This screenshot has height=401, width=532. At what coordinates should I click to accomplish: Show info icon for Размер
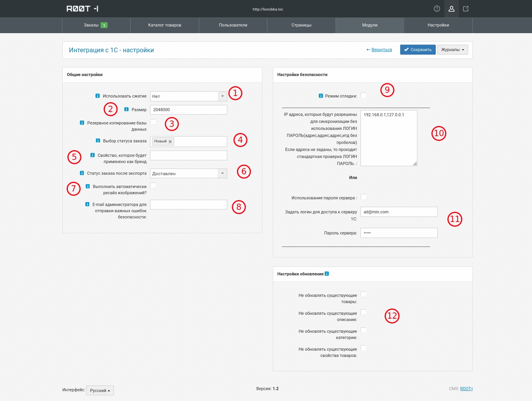(126, 109)
